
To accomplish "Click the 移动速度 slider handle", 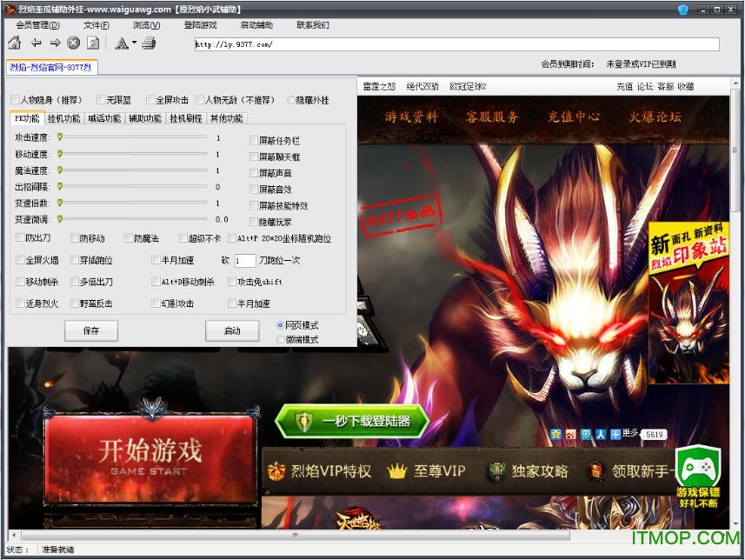I will (60, 154).
